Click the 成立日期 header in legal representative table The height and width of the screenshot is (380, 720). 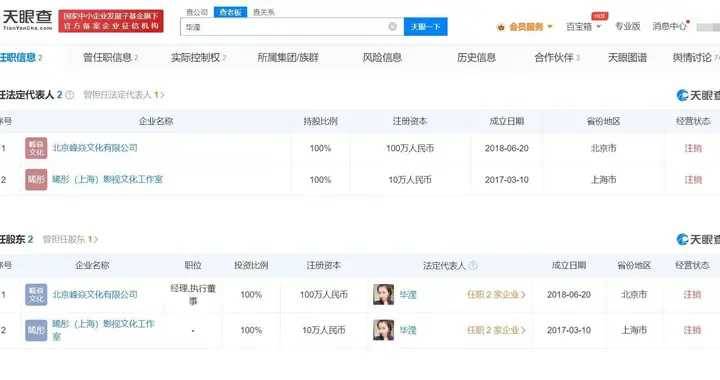507,121
